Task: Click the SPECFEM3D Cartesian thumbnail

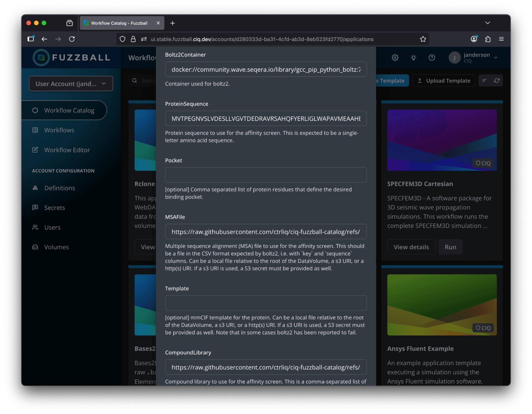Action: (442, 140)
